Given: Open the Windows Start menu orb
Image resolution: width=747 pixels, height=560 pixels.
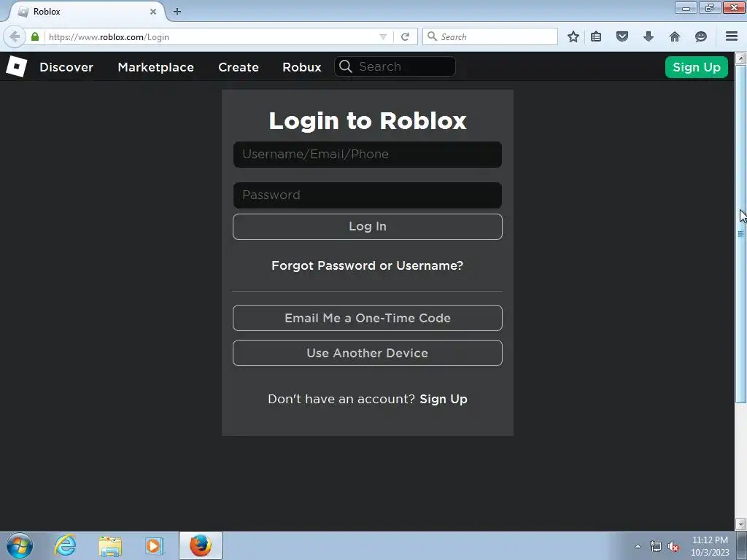Looking at the screenshot, I should coord(20,545).
